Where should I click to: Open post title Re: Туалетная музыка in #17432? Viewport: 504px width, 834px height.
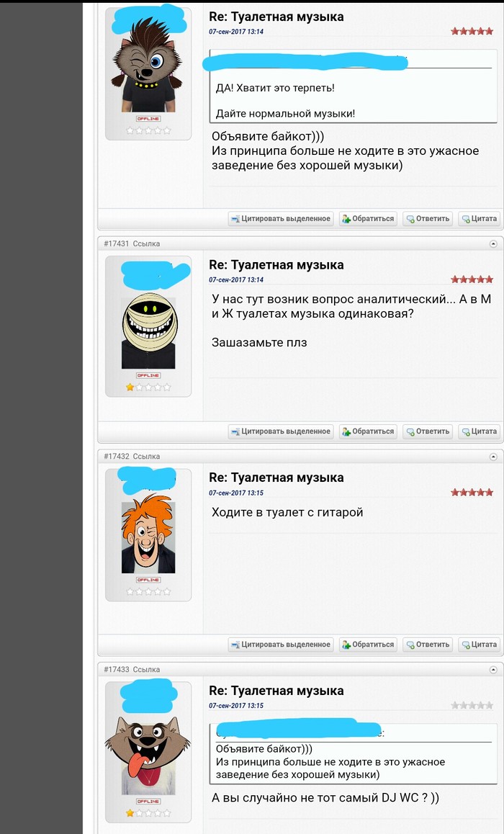point(276,477)
